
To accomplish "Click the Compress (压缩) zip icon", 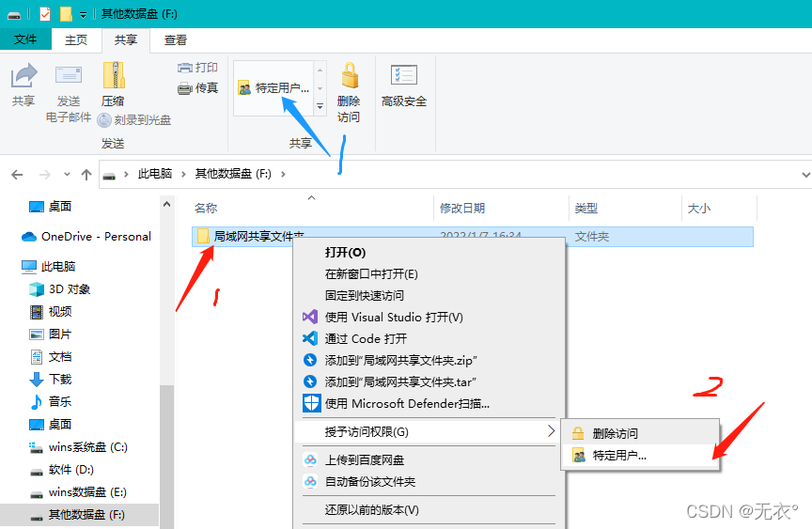I will click(x=114, y=85).
